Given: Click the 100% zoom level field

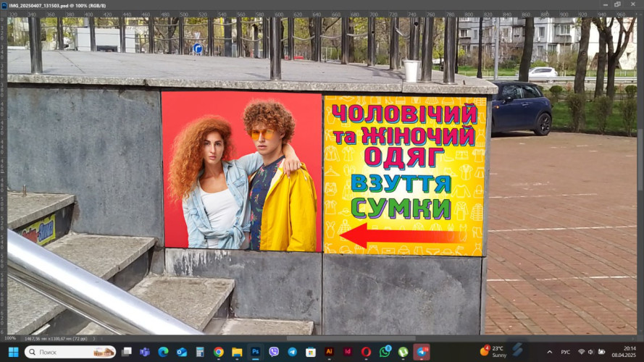Looking at the screenshot, I should (x=10, y=338).
